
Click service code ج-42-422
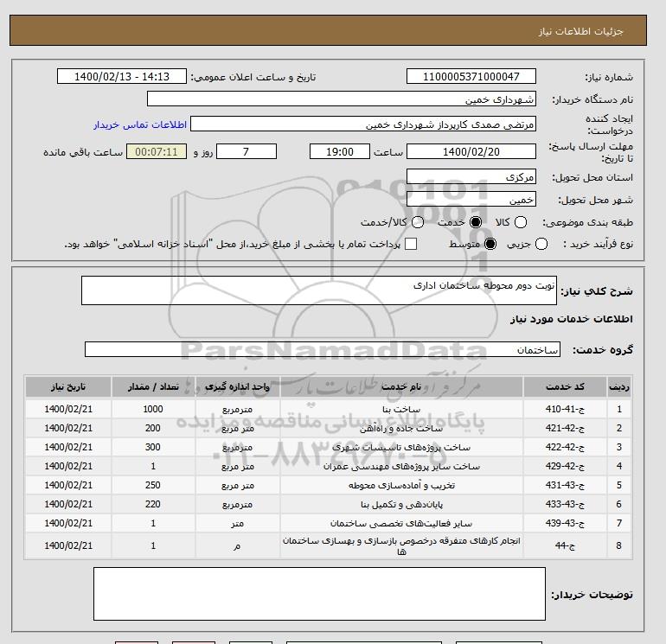click(565, 448)
